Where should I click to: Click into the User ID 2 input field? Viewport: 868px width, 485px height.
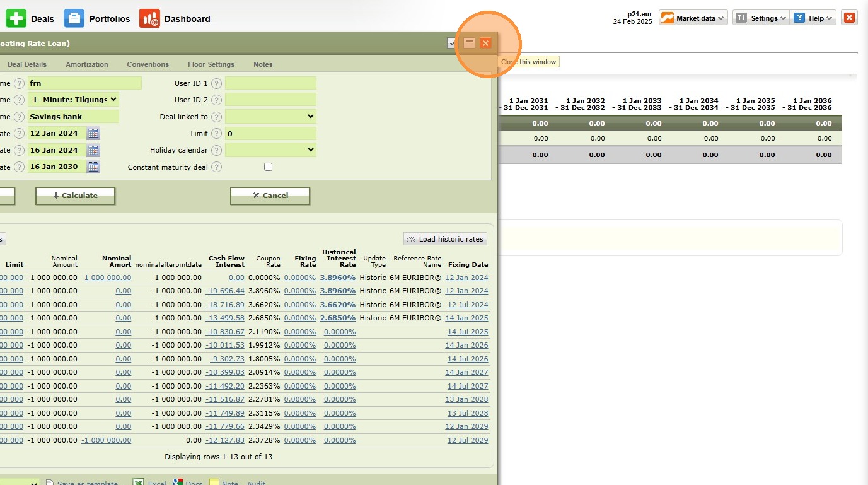(x=270, y=100)
